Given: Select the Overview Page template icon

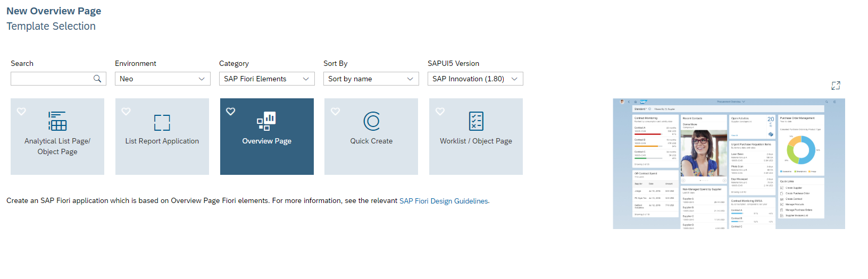Looking at the screenshot, I should coord(266,121).
